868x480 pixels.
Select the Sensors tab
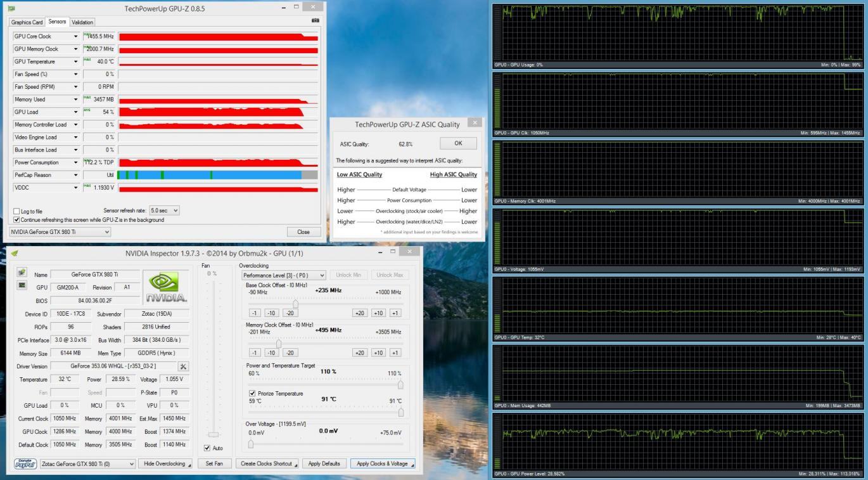tap(57, 22)
